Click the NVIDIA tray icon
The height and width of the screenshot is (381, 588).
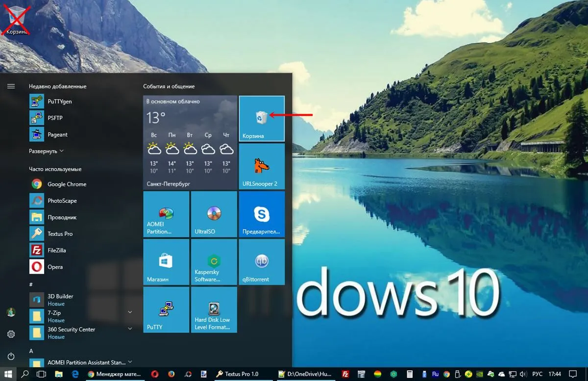coord(479,374)
